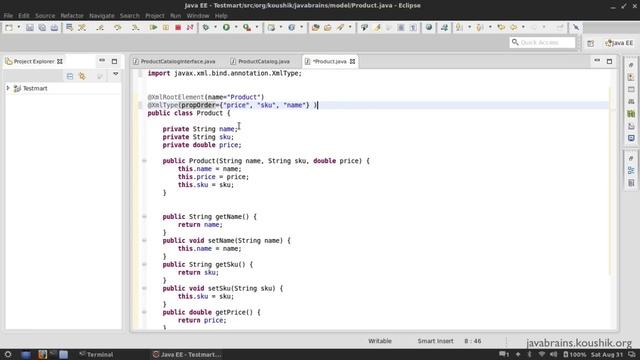Collapse the getSku() fold marker
640x360 pixels.
[x=144, y=264]
